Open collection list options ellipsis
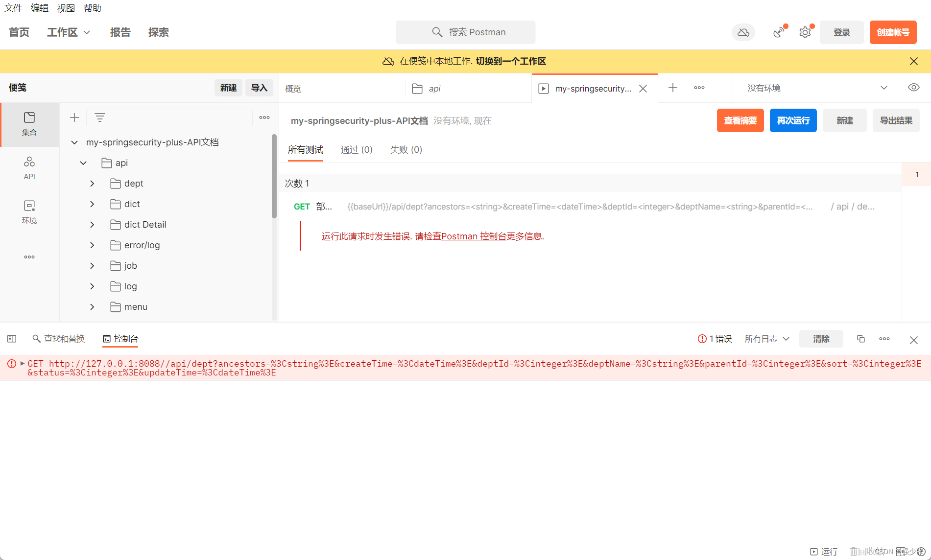Viewport: 931px width, 560px height. click(x=264, y=117)
